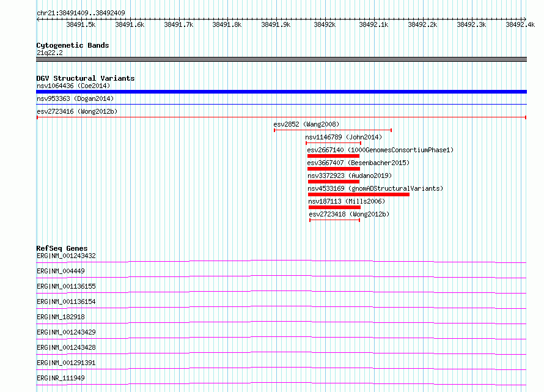Open the ERG|NM_001291391 transcript label
Screen dimensions: 544x392
click(66, 363)
